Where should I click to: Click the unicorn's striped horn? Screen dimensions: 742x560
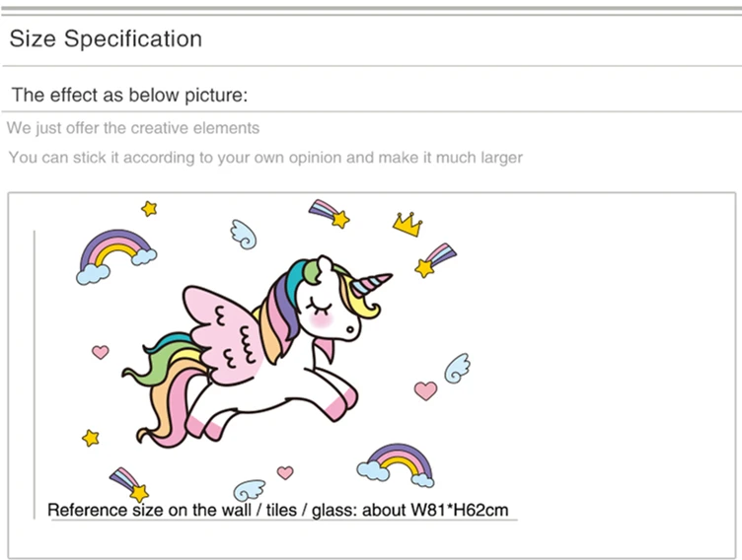click(x=371, y=284)
